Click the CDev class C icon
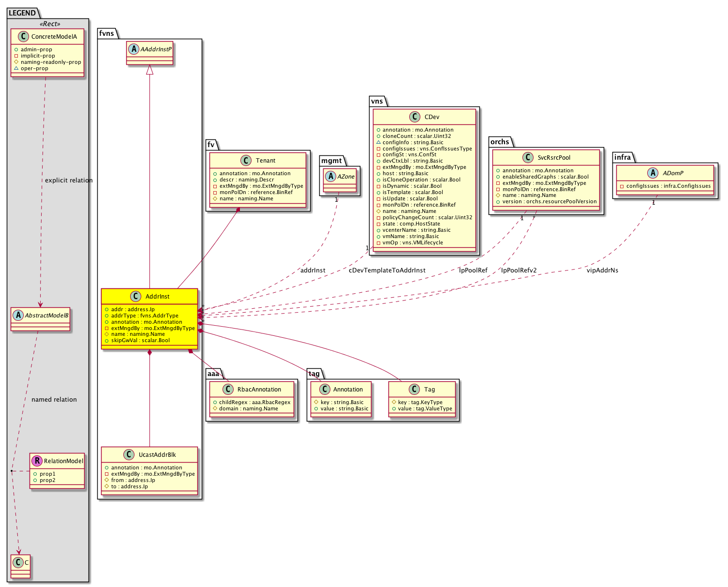The height and width of the screenshot is (587, 728). tap(414, 117)
